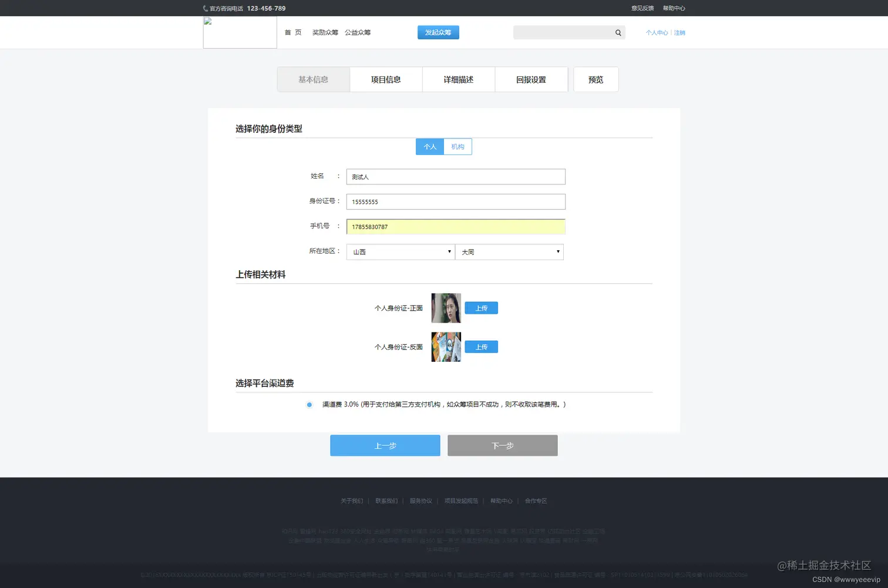888x588 pixels.
Task: Select the 个人 identity type
Action: tap(429, 146)
